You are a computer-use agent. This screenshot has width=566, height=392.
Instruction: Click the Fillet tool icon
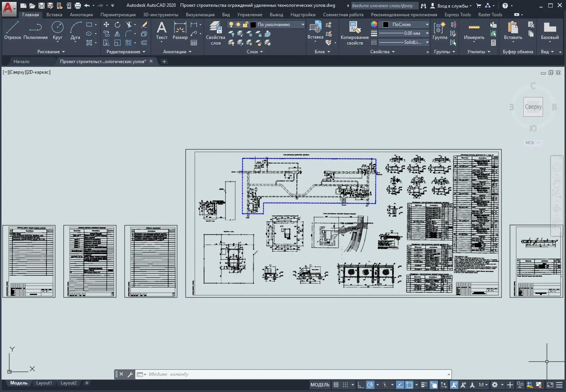129,34
